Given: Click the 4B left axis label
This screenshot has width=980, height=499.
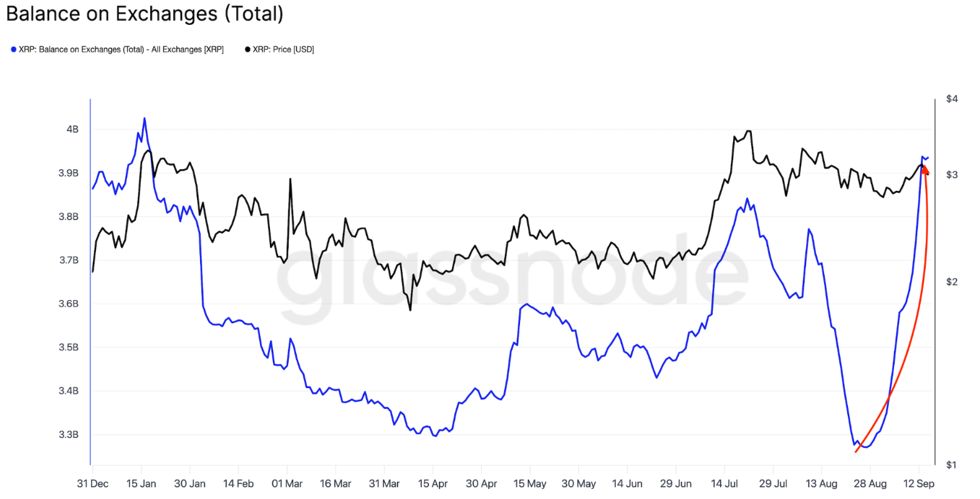Looking at the screenshot, I should pyautogui.click(x=72, y=129).
